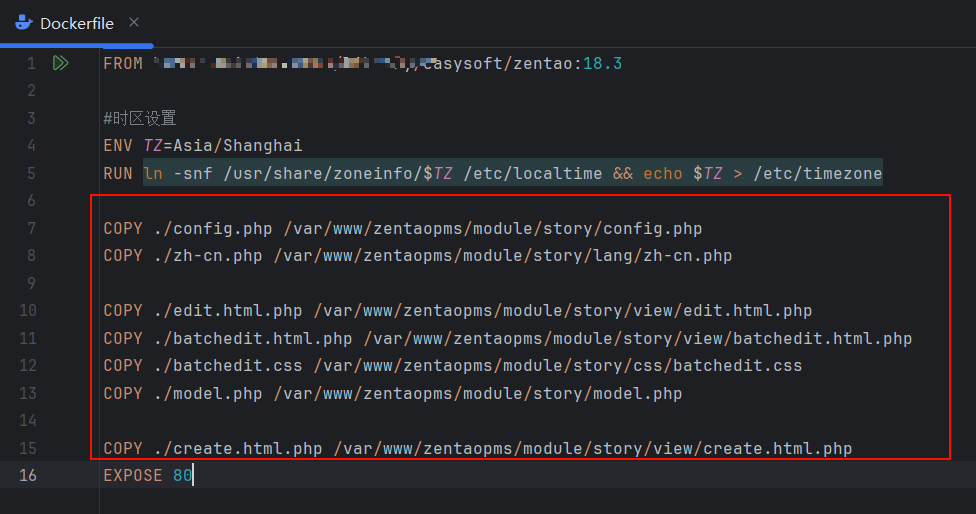
Task: Click ./batchedit.html.php source path
Action: 253,339
